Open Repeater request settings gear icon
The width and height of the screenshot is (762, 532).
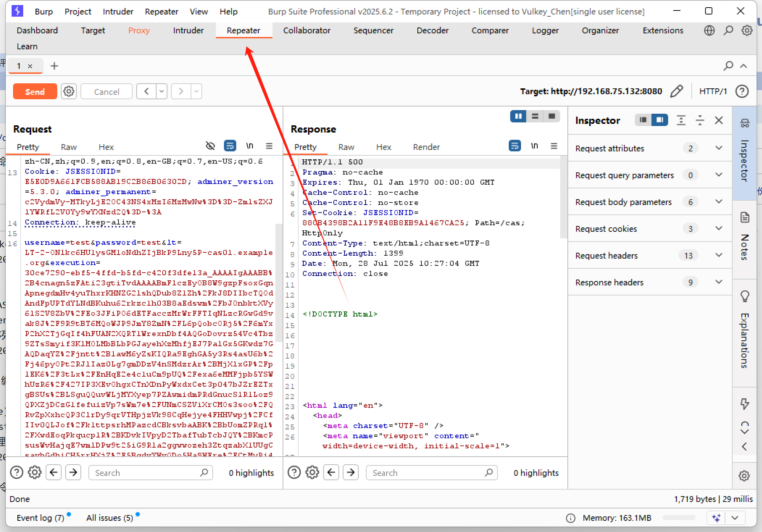[69, 91]
